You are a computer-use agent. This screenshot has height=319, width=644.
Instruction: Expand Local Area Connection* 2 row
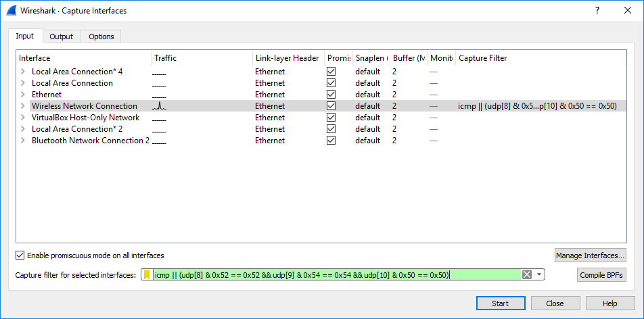(x=23, y=129)
